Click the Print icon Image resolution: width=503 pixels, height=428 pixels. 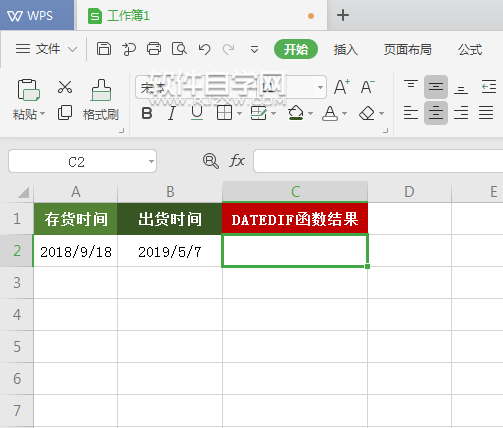[x=154, y=49]
